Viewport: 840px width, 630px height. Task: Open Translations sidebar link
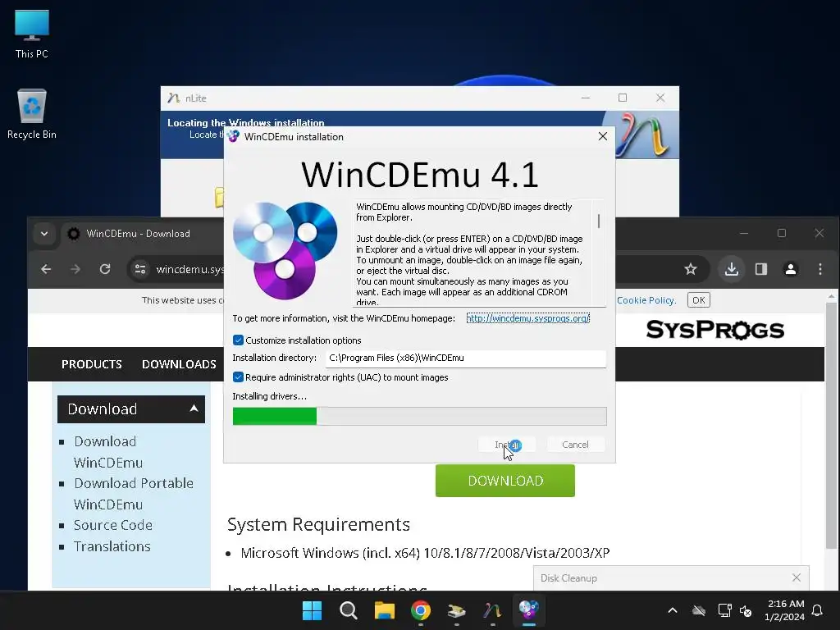(112, 546)
